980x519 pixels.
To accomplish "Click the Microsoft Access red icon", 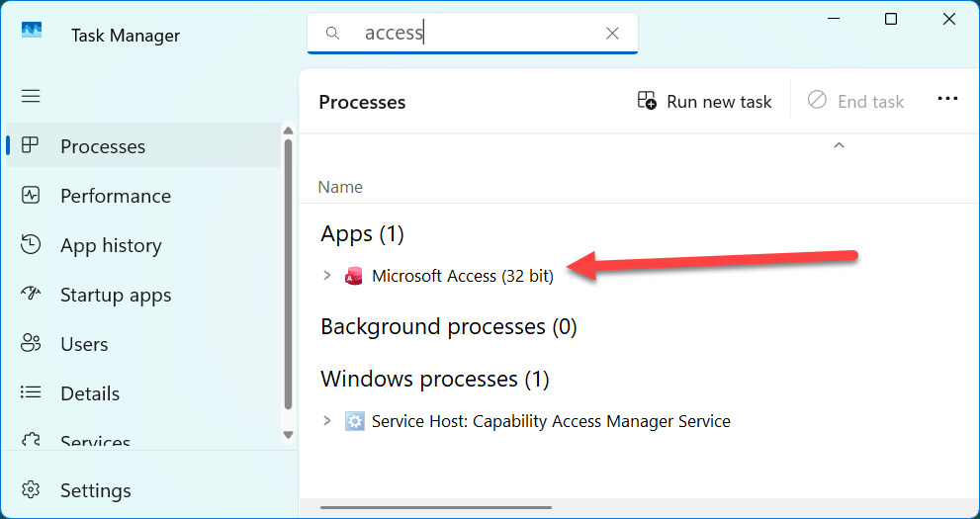I will coord(354,276).
